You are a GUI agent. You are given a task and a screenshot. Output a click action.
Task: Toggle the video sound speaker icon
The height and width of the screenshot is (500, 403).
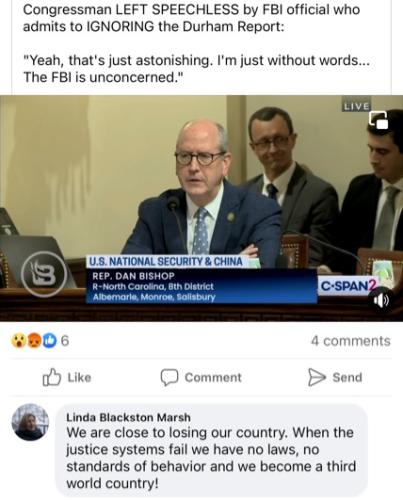pos(381,301)
